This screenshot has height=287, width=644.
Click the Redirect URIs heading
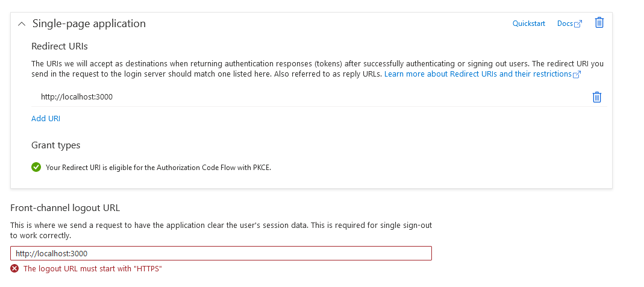(60, 46)
